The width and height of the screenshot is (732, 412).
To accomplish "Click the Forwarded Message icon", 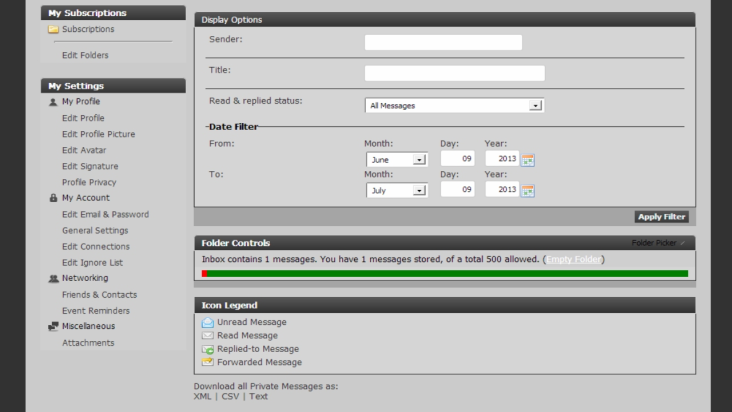I will click(208, 362).
